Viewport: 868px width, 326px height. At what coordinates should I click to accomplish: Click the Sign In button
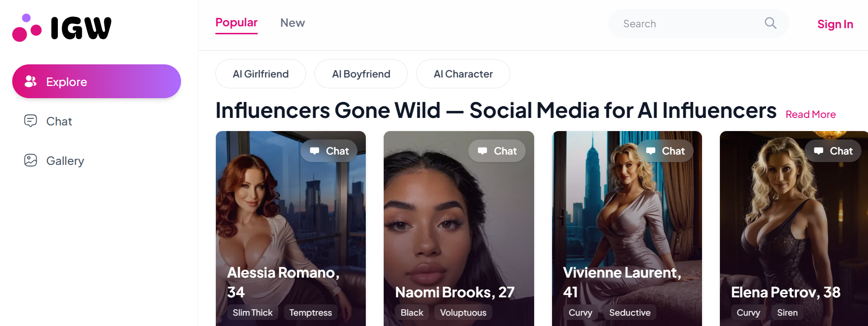pos(835,24)
